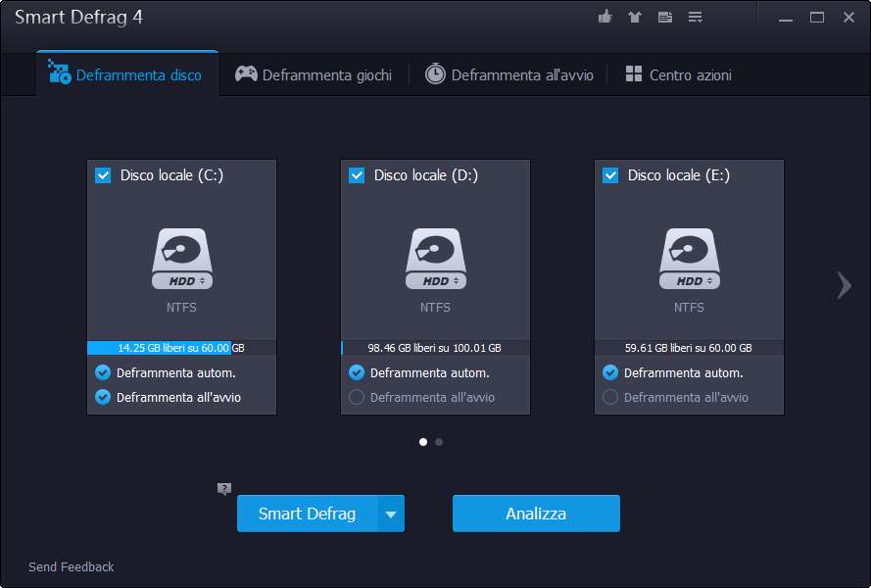Image resolution: width=871 pixels, height=588 pixels.
Task: Click the HDD icon for disk E:
Action: 689,259
